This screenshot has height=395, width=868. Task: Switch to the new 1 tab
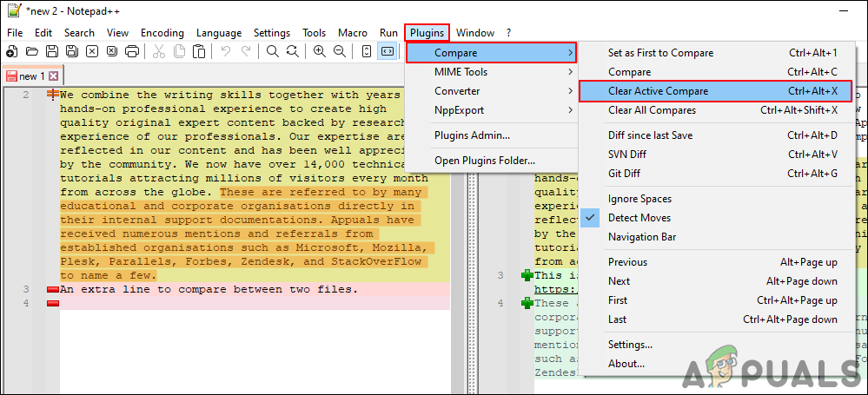[28, 76]
